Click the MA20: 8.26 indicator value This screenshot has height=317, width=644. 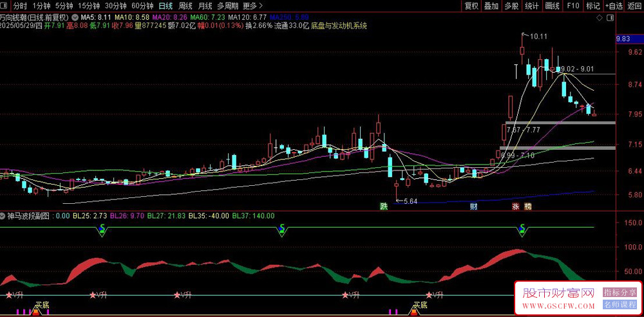click(x=169, y=17)
